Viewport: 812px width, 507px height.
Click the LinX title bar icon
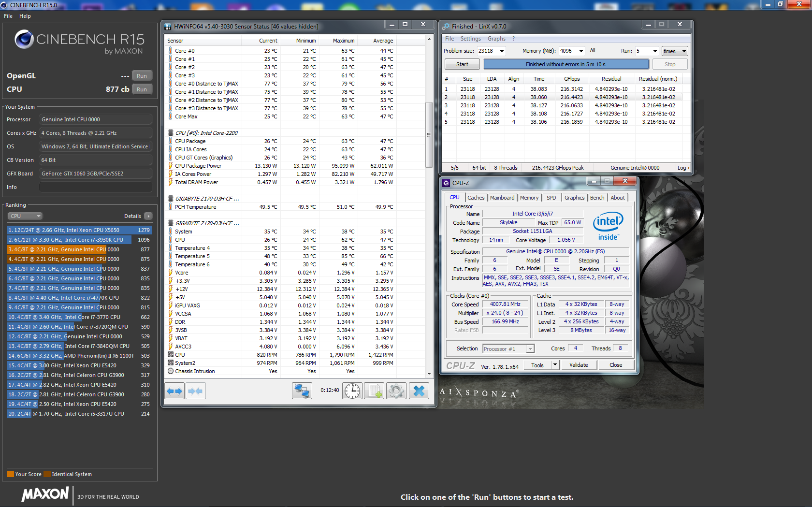click(446, 27)
